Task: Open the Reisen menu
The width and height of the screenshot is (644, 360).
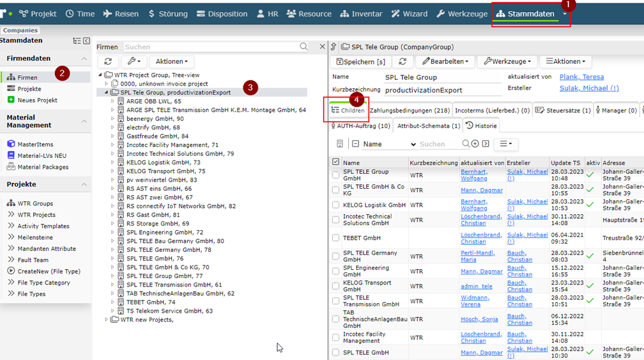Action: coord(121,13)
